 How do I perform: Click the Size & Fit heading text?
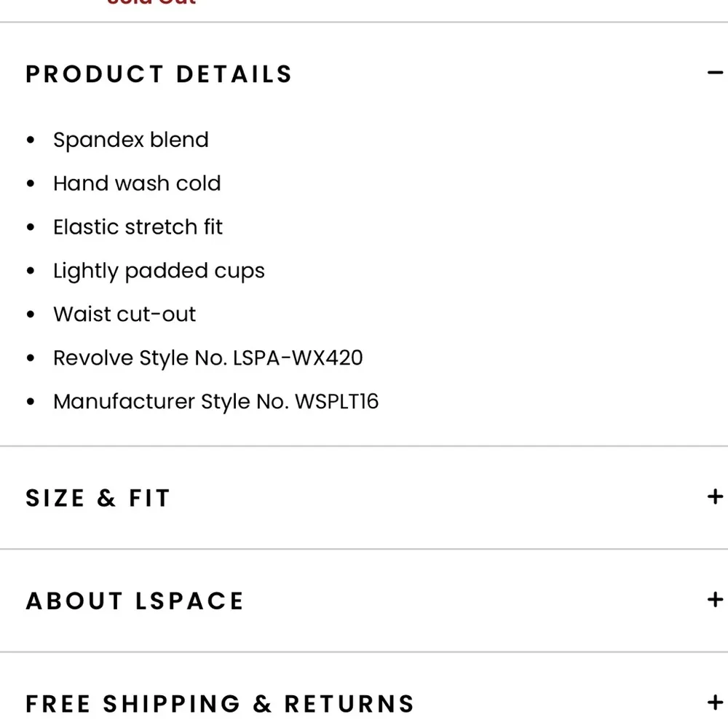pyautogui.click(x=98, y=497)
